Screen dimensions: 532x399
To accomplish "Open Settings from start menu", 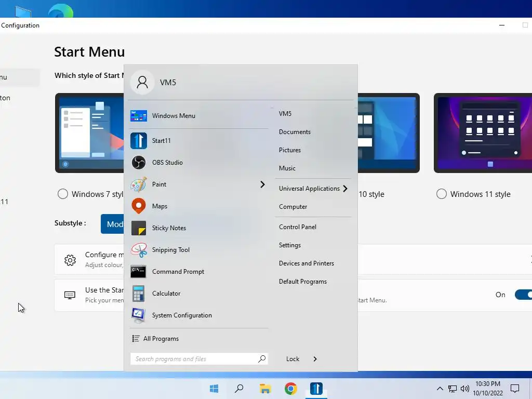I will point(290,245).
